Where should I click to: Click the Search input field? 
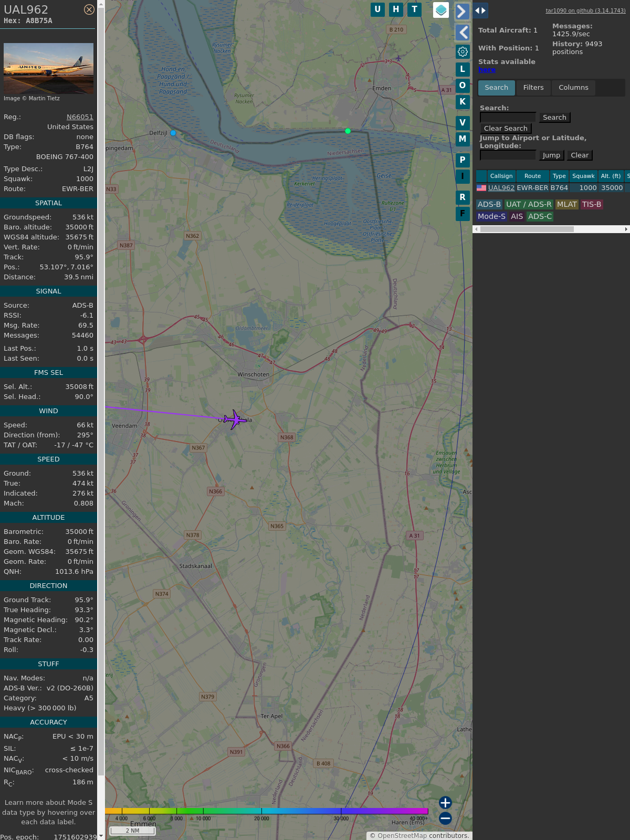click(508, 117)
